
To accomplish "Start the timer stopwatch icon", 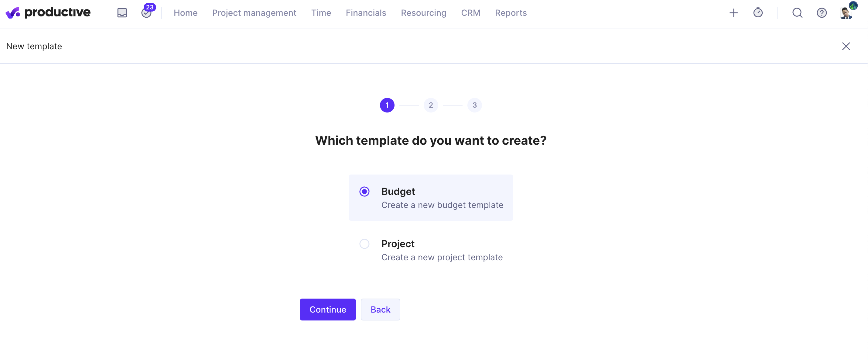I will click(758, 12).
